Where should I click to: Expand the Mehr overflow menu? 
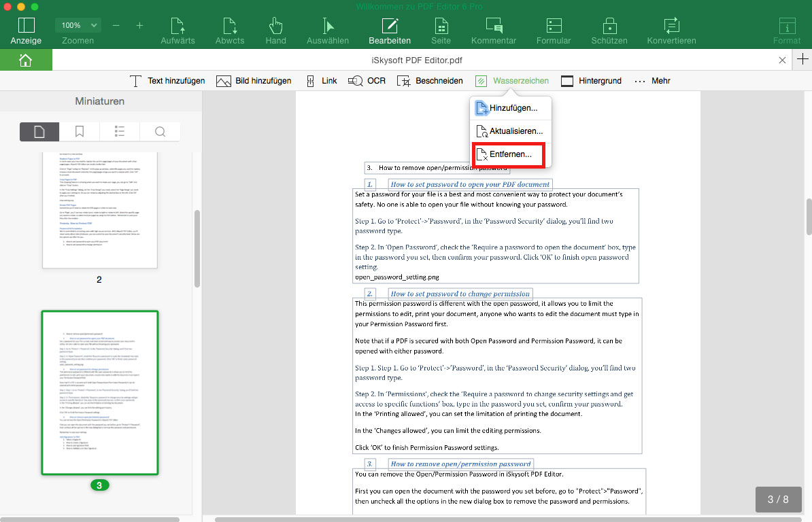652,81
